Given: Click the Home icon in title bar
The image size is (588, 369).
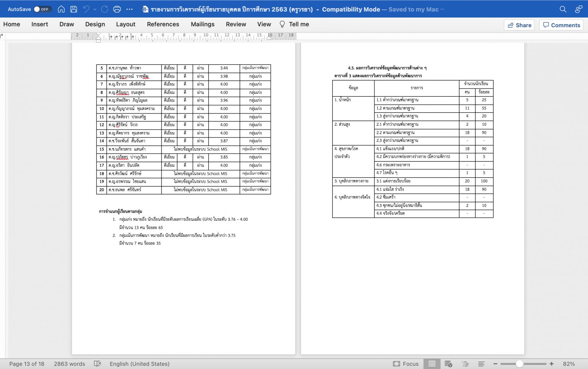Looking at the screenshot, I should (x=61, y=9).
